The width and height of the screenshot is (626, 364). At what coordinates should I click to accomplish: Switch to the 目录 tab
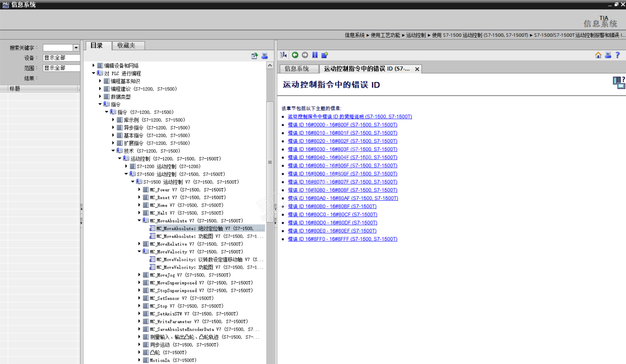point(98,46)
